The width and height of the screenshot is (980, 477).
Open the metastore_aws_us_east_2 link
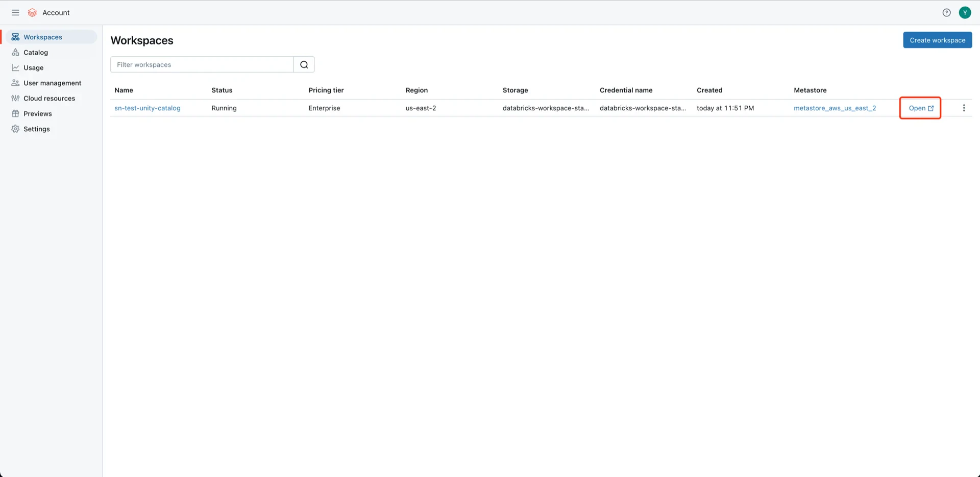tap(835, 108)
